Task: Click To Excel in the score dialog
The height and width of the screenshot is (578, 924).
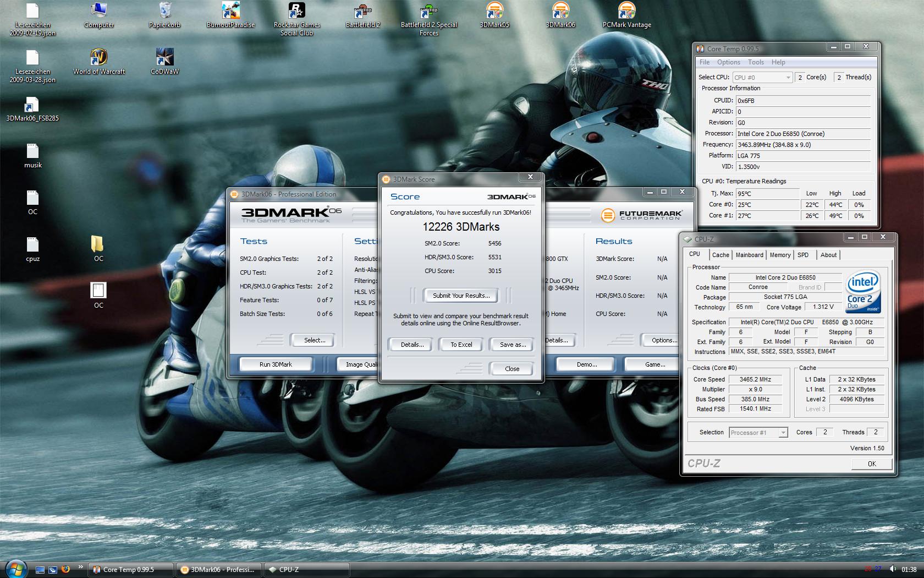Action: pos(461,345)
